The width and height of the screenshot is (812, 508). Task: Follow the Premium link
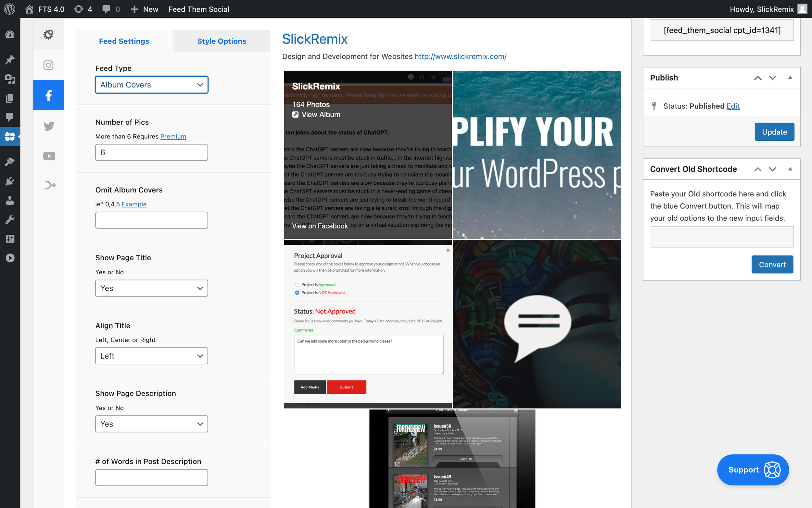tap(173, 137)
